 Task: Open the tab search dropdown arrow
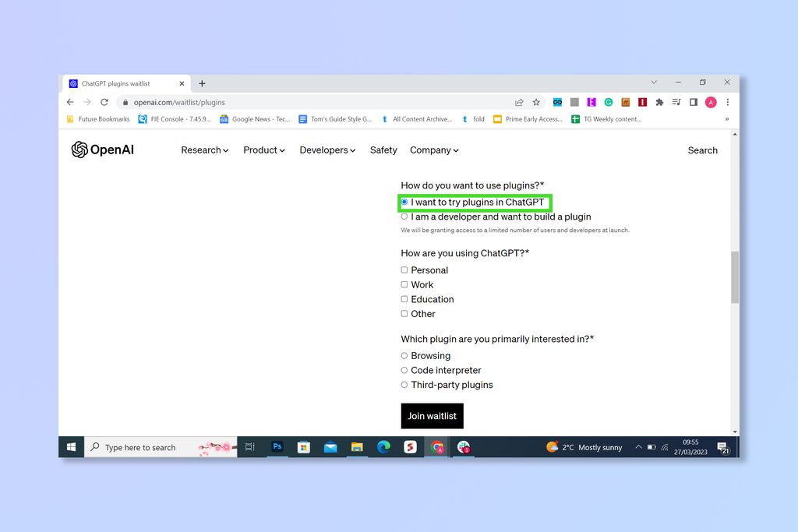pos(654,83)
